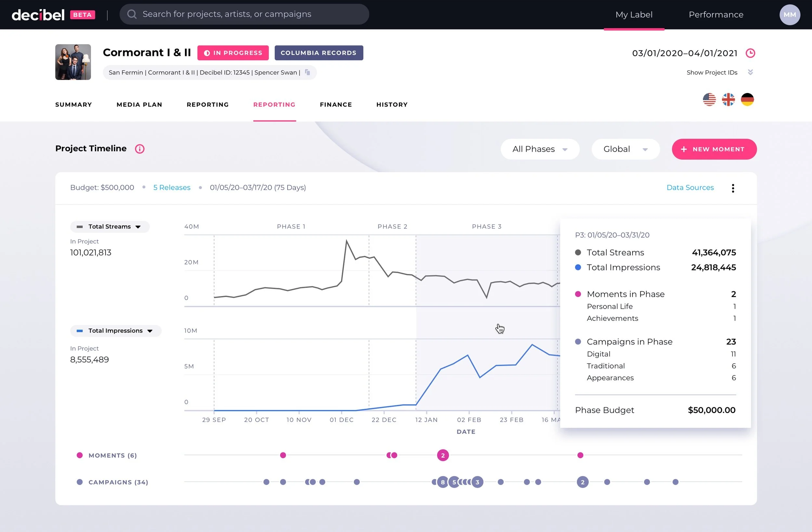Toggle the Campaigns legend dot
Viewport: 812px width, 532px height.
coord(80,482)
